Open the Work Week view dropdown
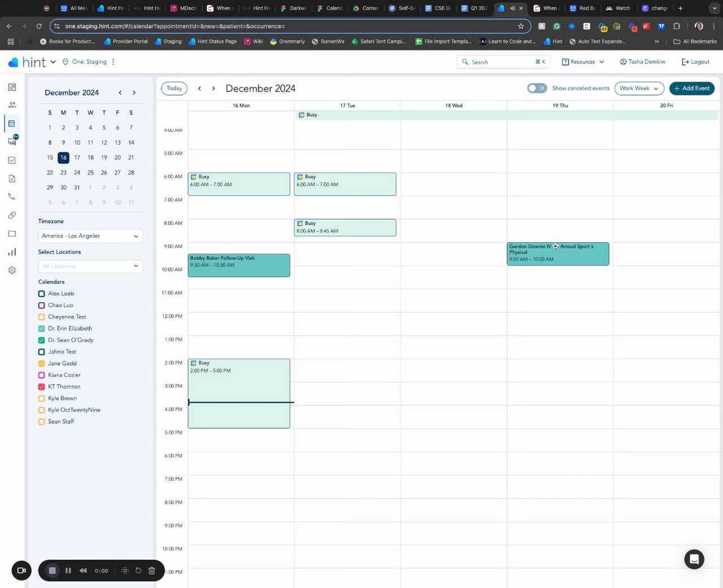The width and height of the screenshot is (723, 588). [x=639, y=88]
